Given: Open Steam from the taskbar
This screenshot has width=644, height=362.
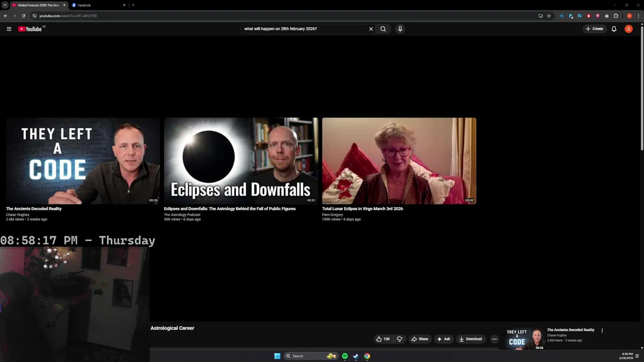Looking at the screenshot, I should 356,356.
